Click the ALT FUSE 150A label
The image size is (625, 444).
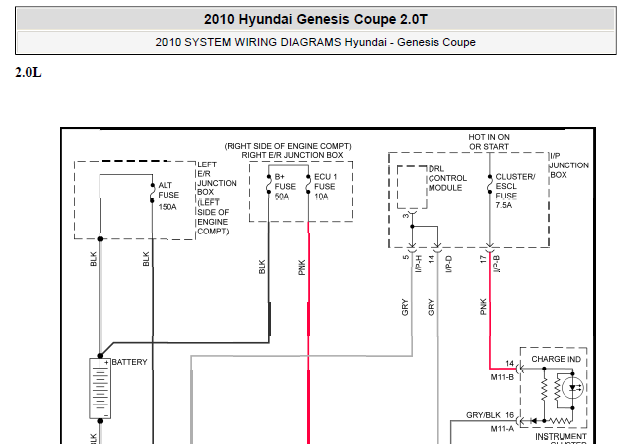click(x=168, y=196)
